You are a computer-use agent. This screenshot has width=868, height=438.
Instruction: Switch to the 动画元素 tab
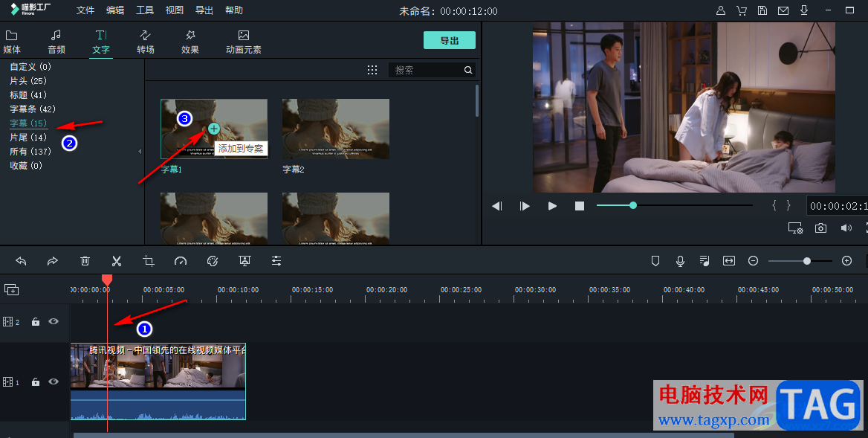[244, 42]
